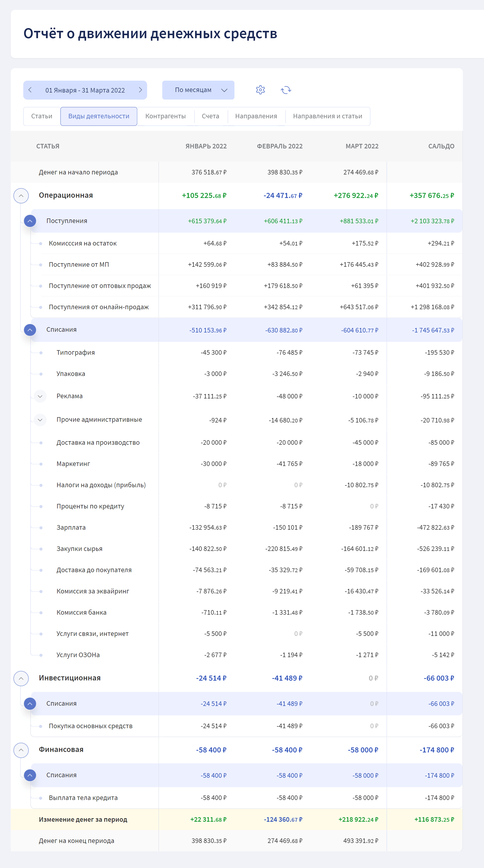This screenshot has width=484, height=868.
Task: Click Закупки сырья saldo -526 239.11
Action: pyautogui.click(x=435, y=549)
